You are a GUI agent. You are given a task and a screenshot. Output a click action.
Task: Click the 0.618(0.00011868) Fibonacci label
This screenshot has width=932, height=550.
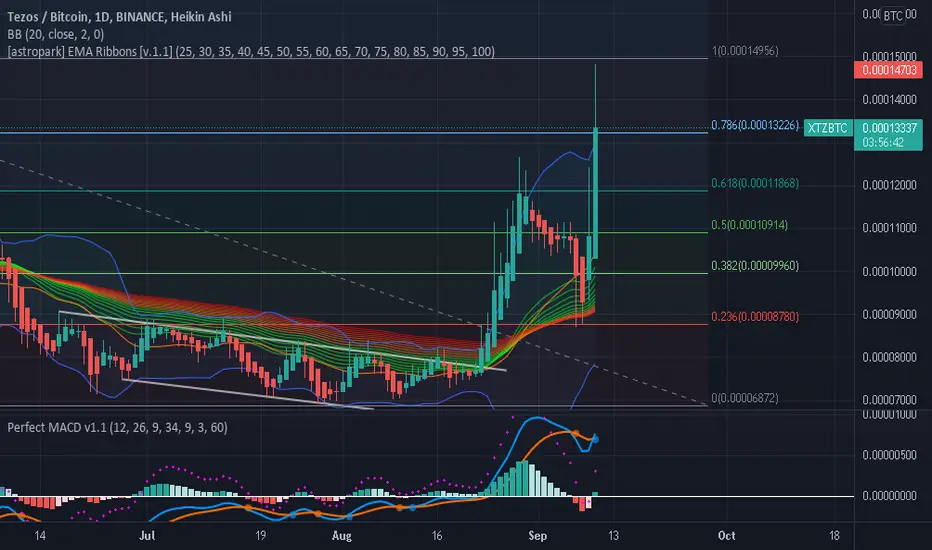point(755,183)
